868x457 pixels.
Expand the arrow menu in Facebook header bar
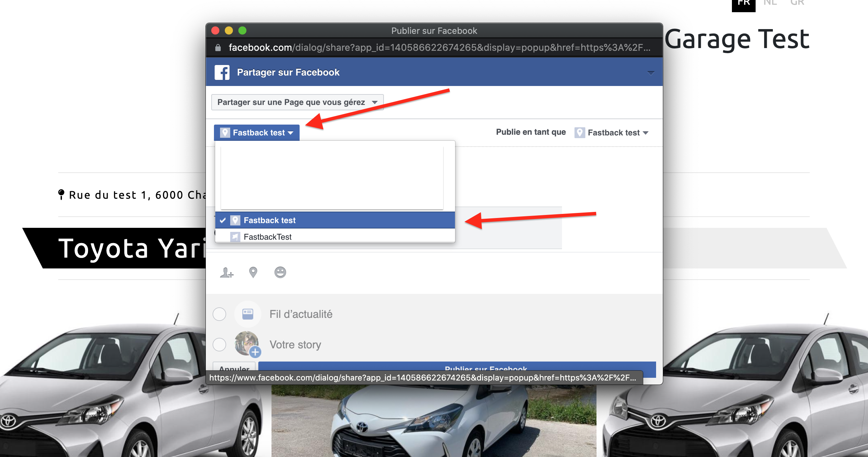tap(651, 72)
